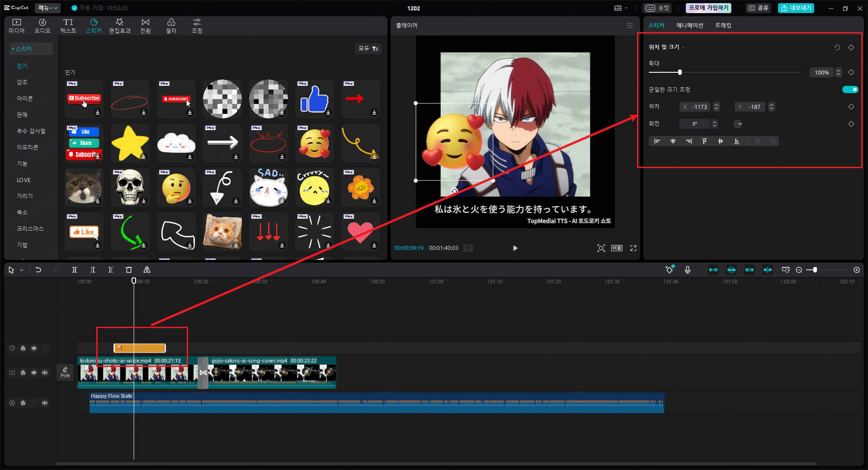868x470 pixels.
Task: Toggle eye visibility of the sticker track
Action: 34,348
